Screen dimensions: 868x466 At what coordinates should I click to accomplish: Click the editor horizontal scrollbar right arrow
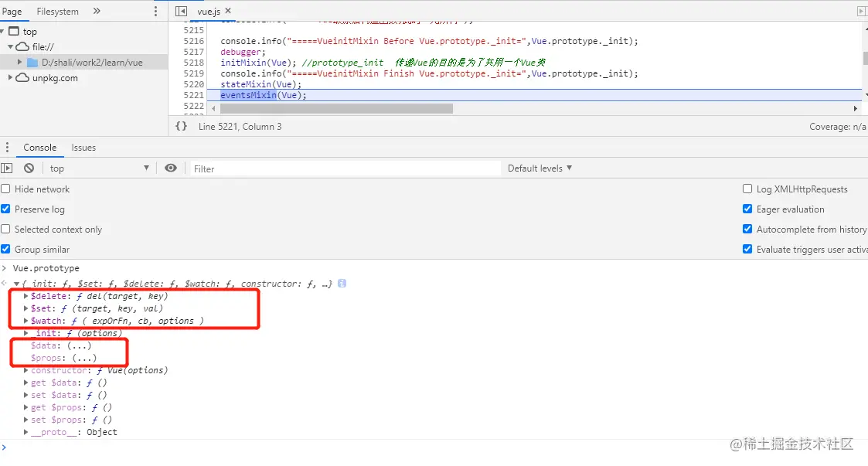pyautogui.click(x=856, y=108)
